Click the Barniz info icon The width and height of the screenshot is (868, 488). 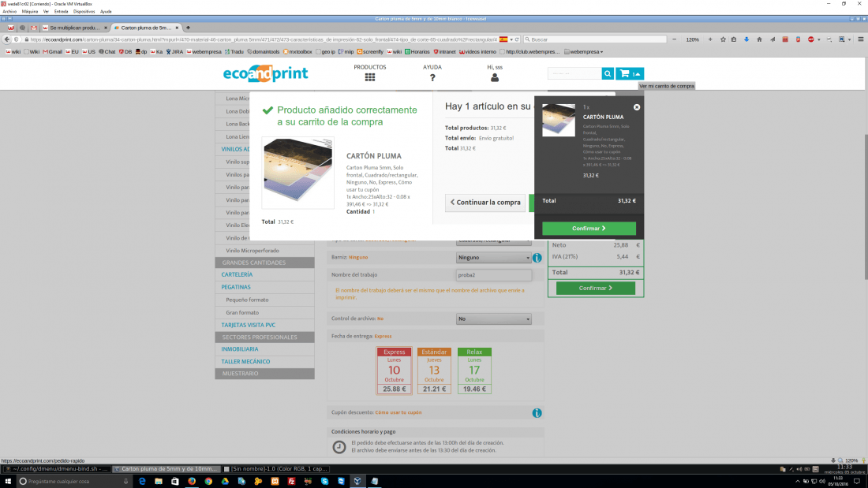pos(537,258)
